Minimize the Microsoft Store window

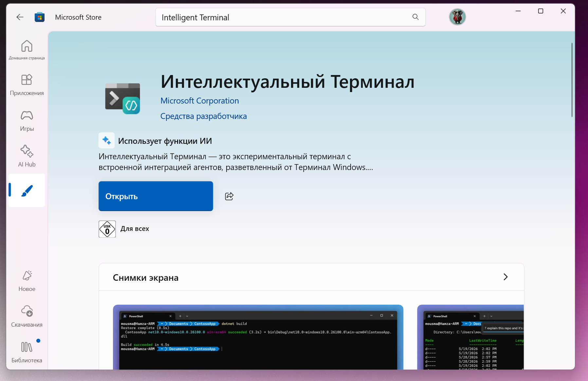pyautogui.click(x=518, y=11)
